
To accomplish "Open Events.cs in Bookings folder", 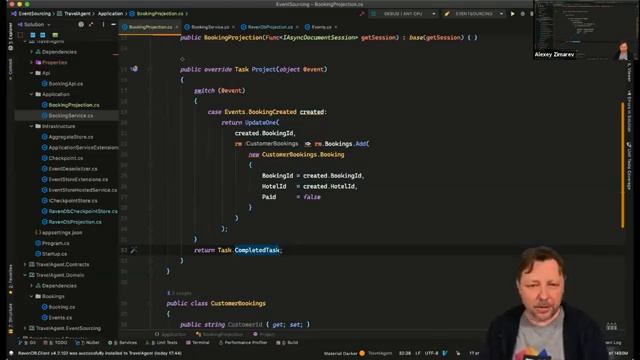I will [x=60, y=317].
